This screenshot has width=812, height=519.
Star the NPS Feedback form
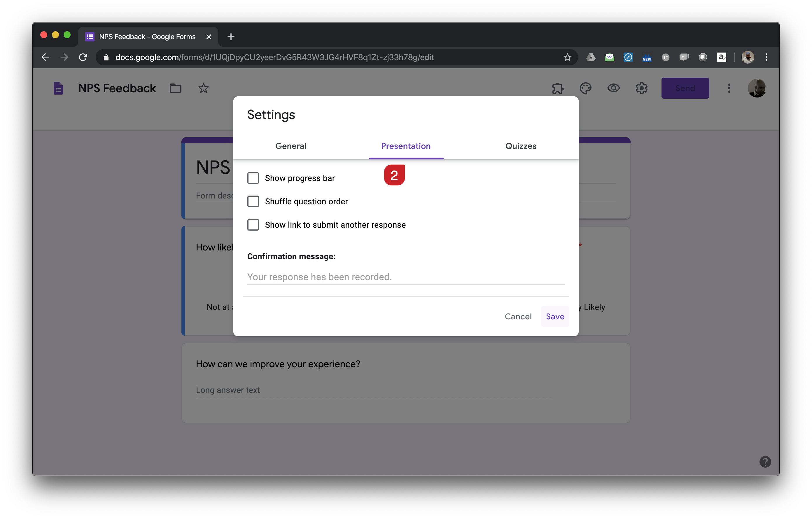[203, 88]
